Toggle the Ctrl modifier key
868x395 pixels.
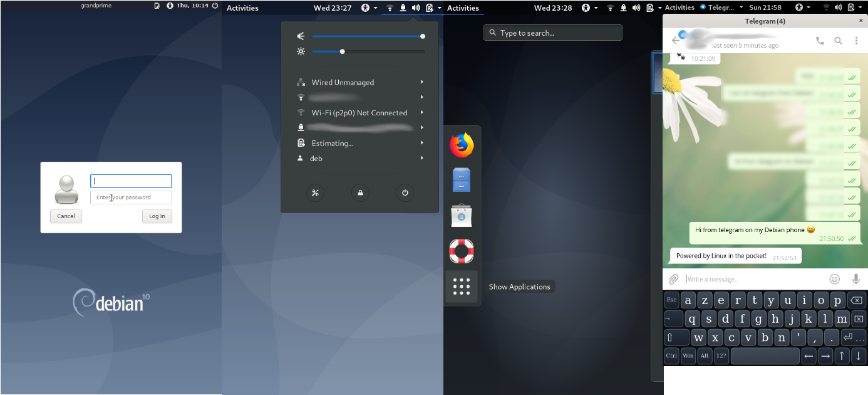pos(671,356)
